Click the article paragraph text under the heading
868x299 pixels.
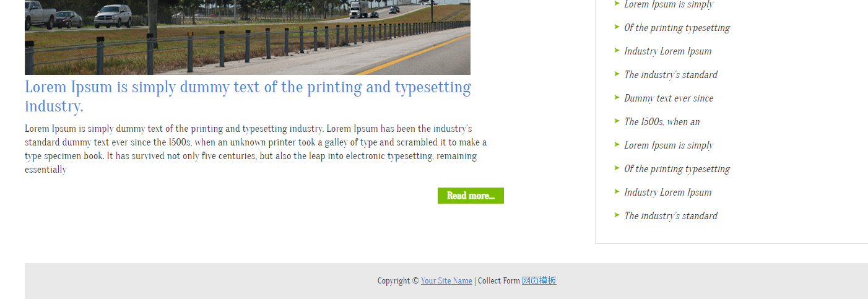[255, 149]
